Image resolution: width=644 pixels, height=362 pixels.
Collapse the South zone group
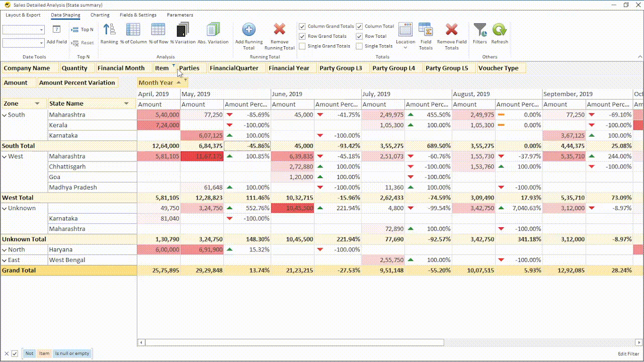(x=5, y=114)
